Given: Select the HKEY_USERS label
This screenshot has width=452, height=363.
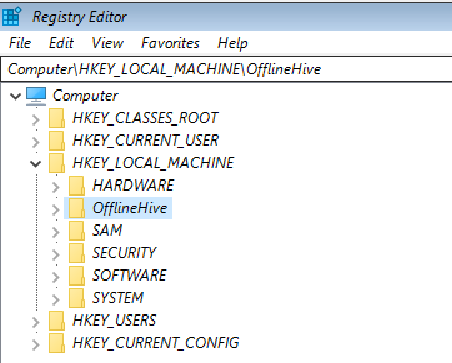Looking at the screenshot, I should [114, 320].
